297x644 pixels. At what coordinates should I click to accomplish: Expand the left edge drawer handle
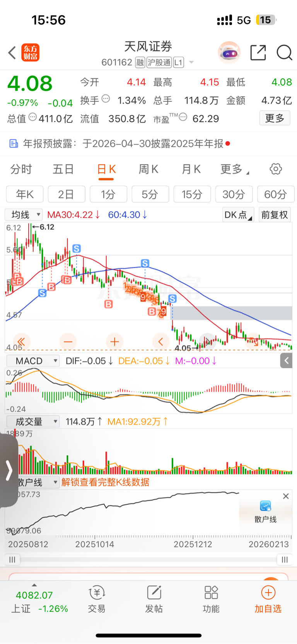tap(9, 471)
